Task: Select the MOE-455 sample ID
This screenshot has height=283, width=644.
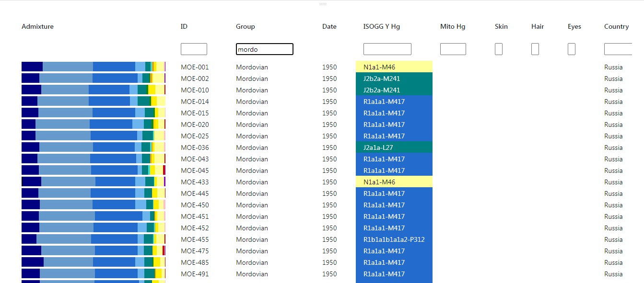Action: (195, 239)
